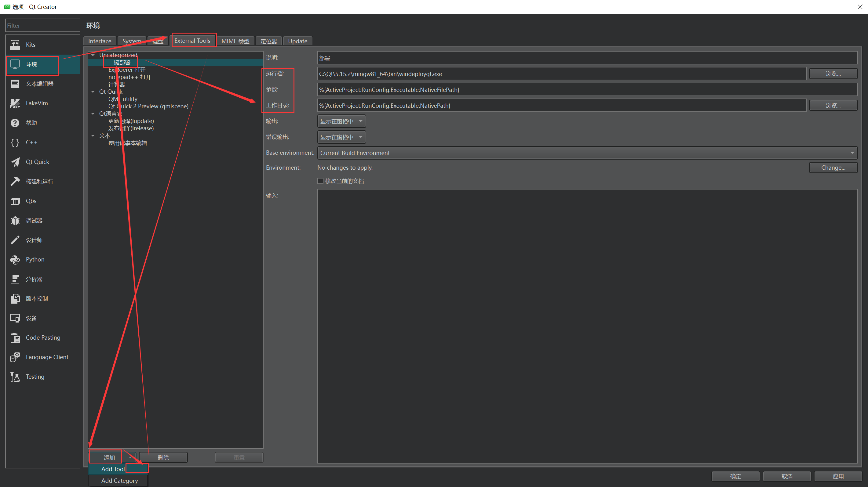The width and height of the screenshot is (868, 487).
Task: Switch to the Update tab
Action: [x=297, y=41]
